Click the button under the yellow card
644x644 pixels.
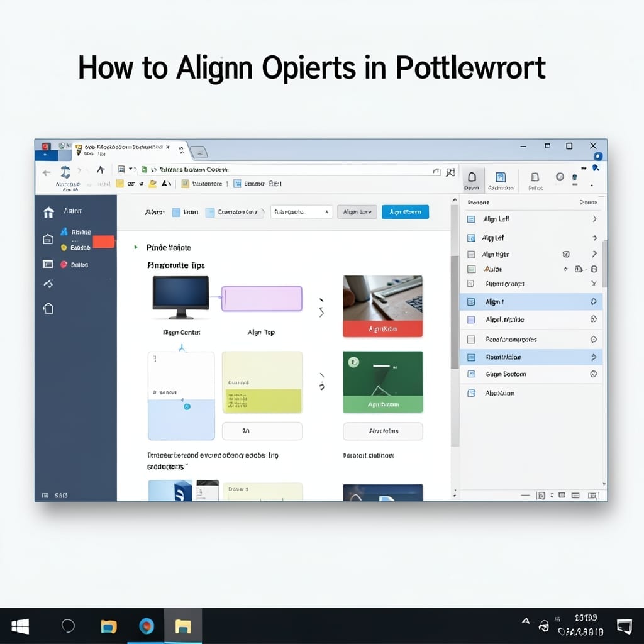coord(262,431)
